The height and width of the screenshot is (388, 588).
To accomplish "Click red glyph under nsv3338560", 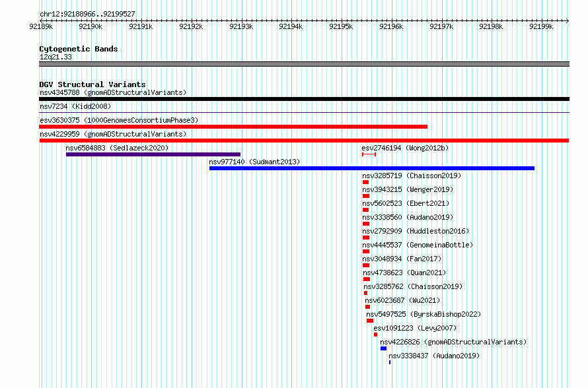I will [366, 224].
